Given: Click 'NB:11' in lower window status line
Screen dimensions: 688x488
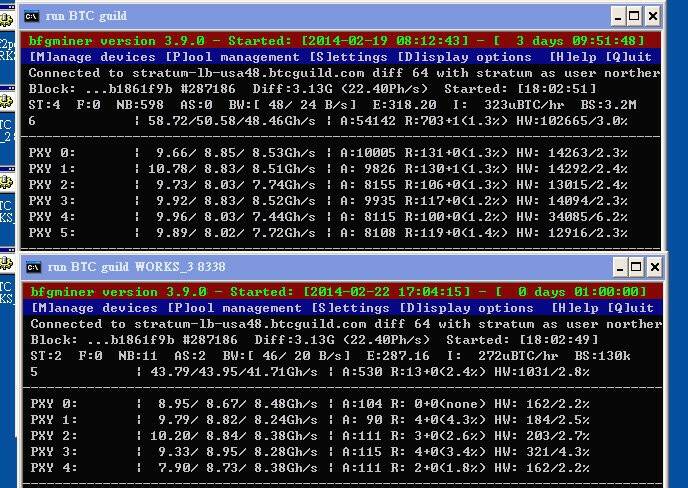Looking at the screenshot, I should (x=138, y=356).
